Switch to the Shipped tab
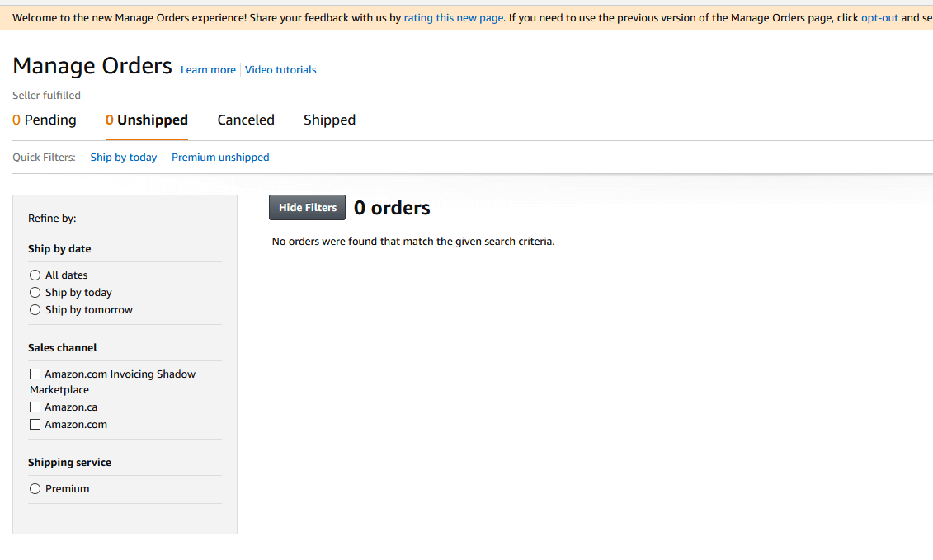Viewport: 933px width, 560px height. (329, 120)
